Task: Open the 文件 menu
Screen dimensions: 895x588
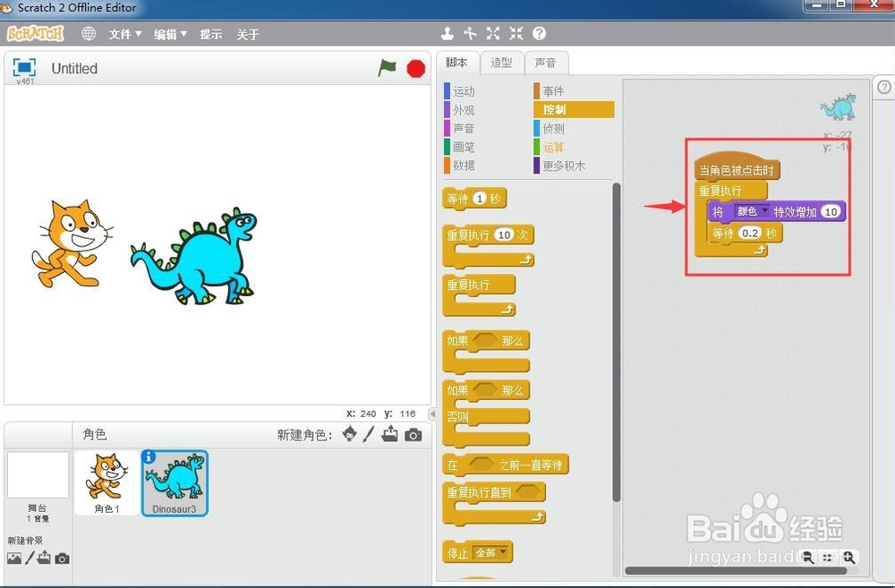Action: pyautogui.click(x=125, y=34)
